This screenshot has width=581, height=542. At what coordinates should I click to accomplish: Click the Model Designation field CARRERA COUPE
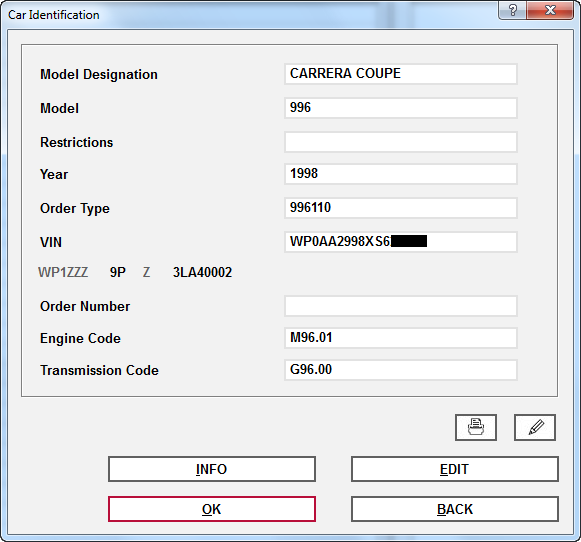point(401,74)
